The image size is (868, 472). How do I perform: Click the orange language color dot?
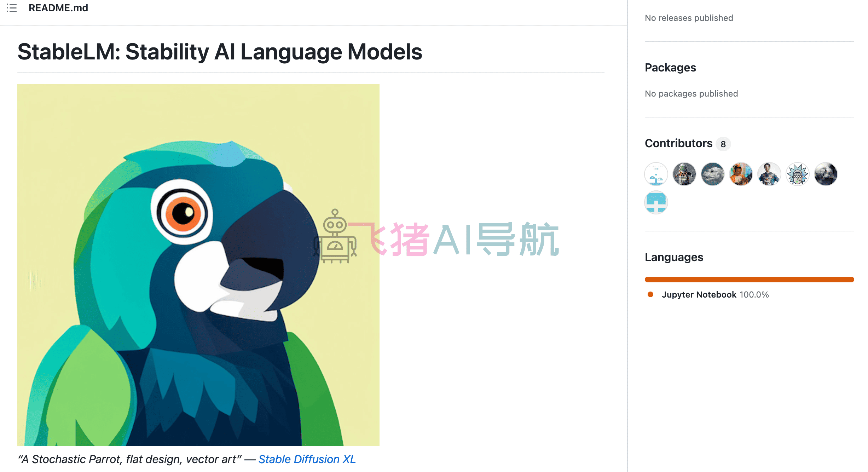[650, 294]
